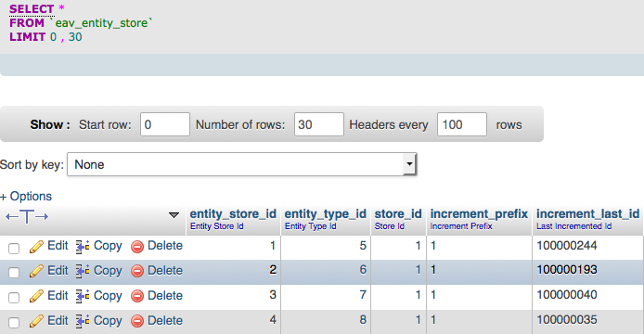
Task: Click the Copy icon in row 2
Action: (x=83, y=272)
